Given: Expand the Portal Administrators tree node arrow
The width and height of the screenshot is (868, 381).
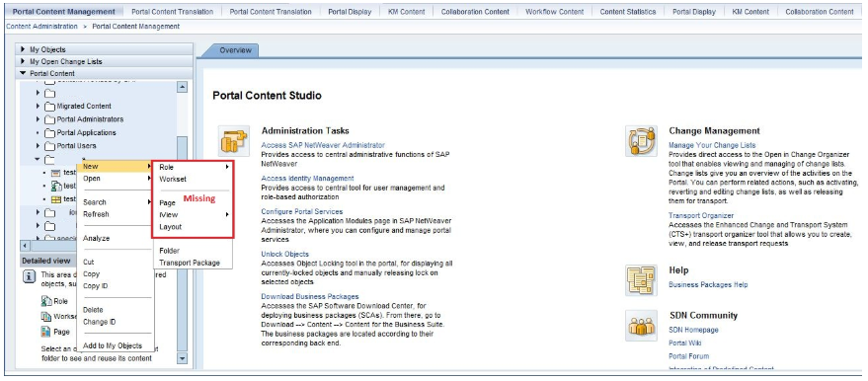Looking at the screenshot, I should point(38,119).
